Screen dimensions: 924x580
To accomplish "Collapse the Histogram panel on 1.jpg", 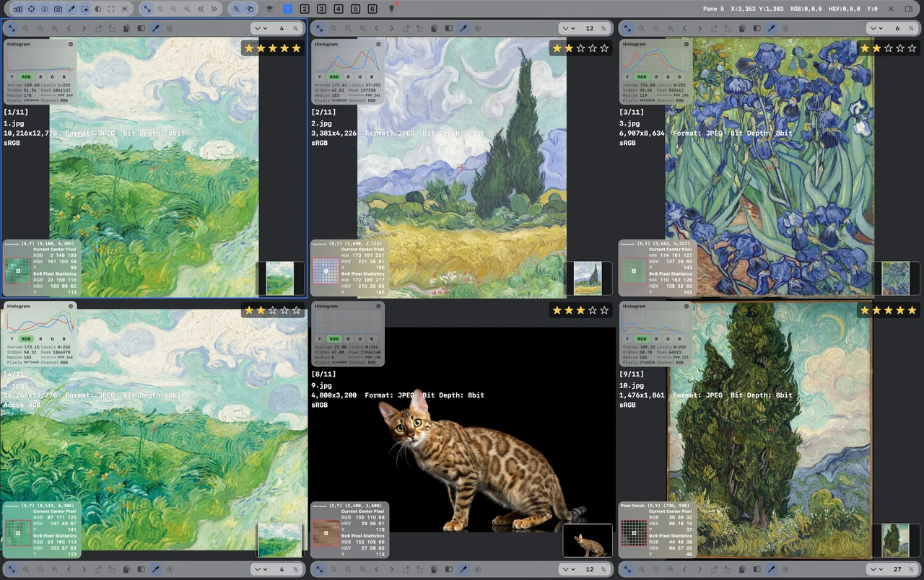I will [x=71, y=44].
